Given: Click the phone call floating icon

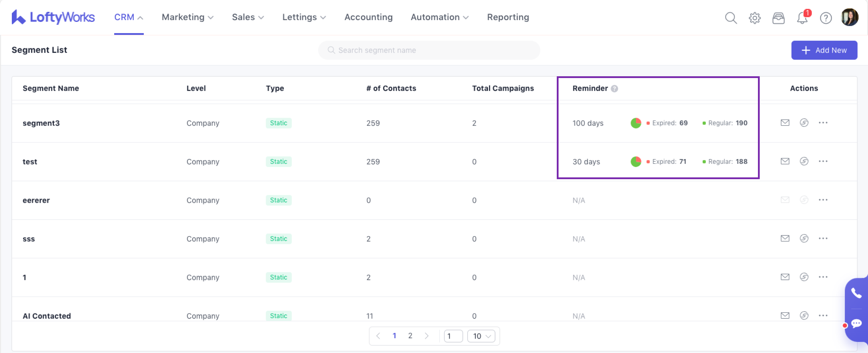Looking at the screenshot, I should pos(856,292).
